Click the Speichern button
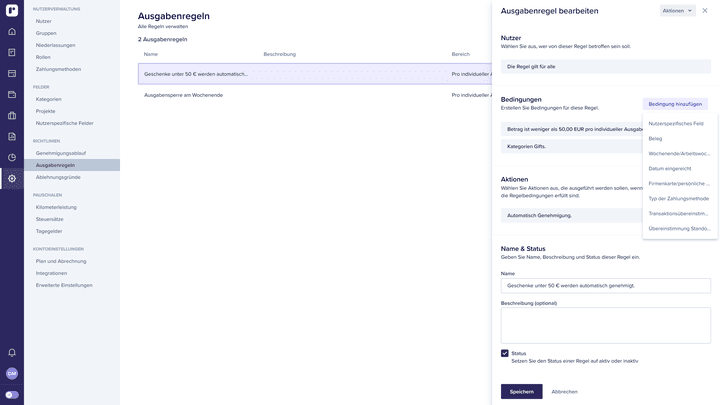720x405 pixels. (x=522, y=392)
